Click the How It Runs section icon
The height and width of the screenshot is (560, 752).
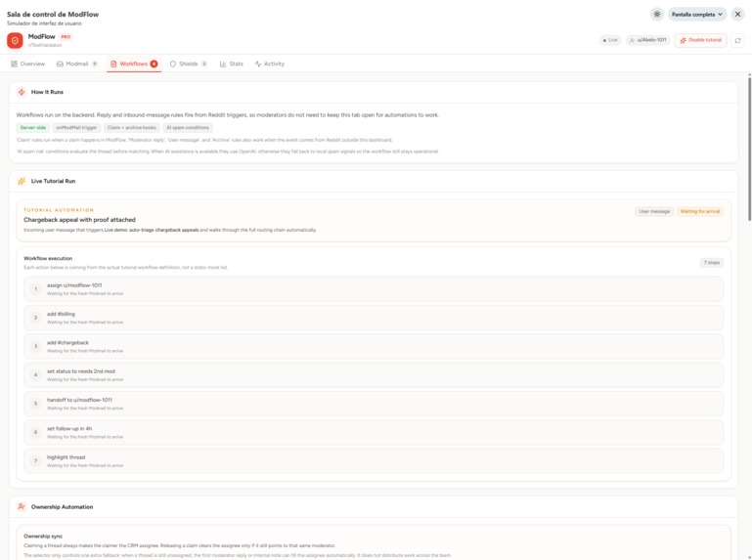pyautogui.click(x=22, y=92)
